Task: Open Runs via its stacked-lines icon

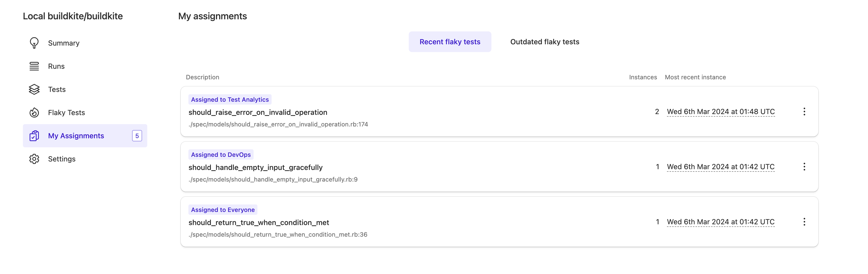Action: [34, 66]
